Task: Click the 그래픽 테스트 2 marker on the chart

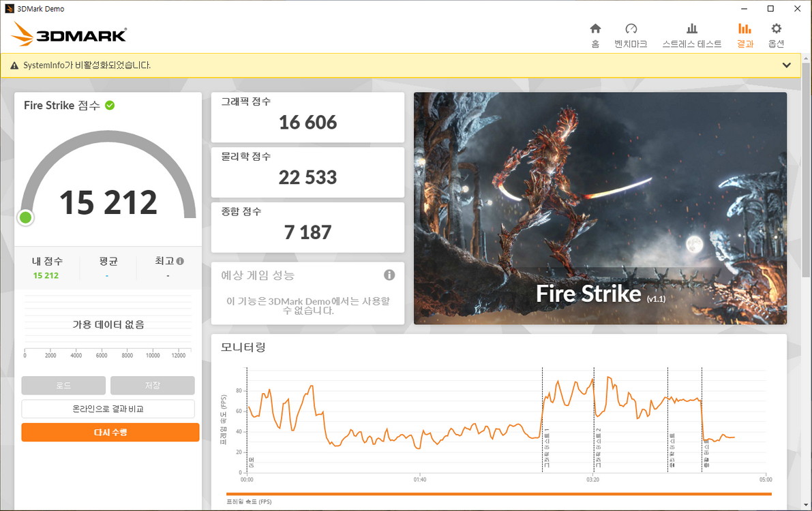Action: [x=599, y=448]
